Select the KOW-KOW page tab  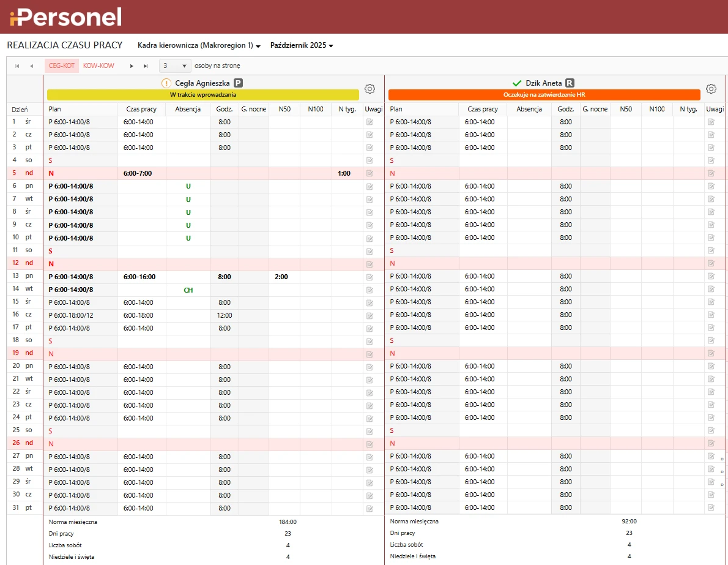98,66
